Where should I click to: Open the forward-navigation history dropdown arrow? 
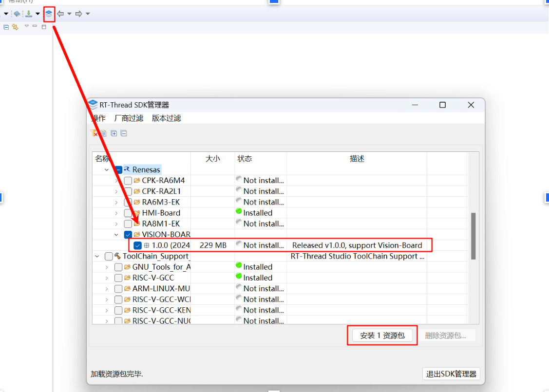[x=88, y=14]
